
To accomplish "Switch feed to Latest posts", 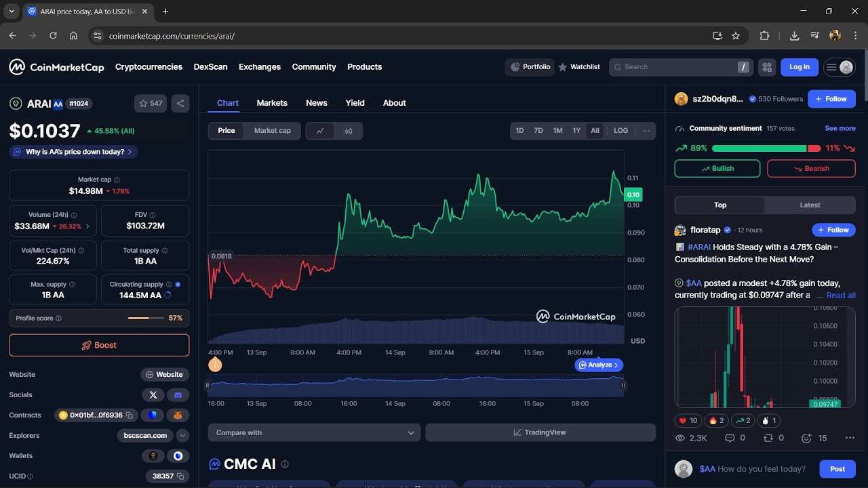I will pos(810,205).
